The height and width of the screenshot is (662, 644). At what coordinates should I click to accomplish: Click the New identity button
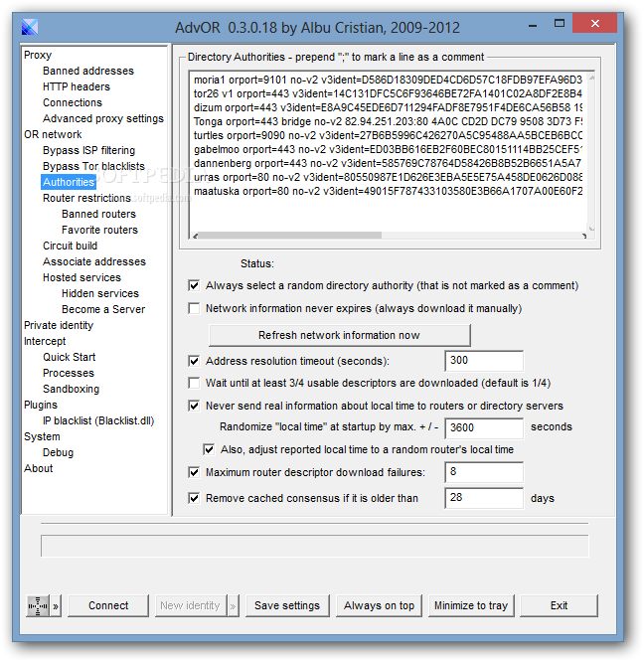(191, 606)
